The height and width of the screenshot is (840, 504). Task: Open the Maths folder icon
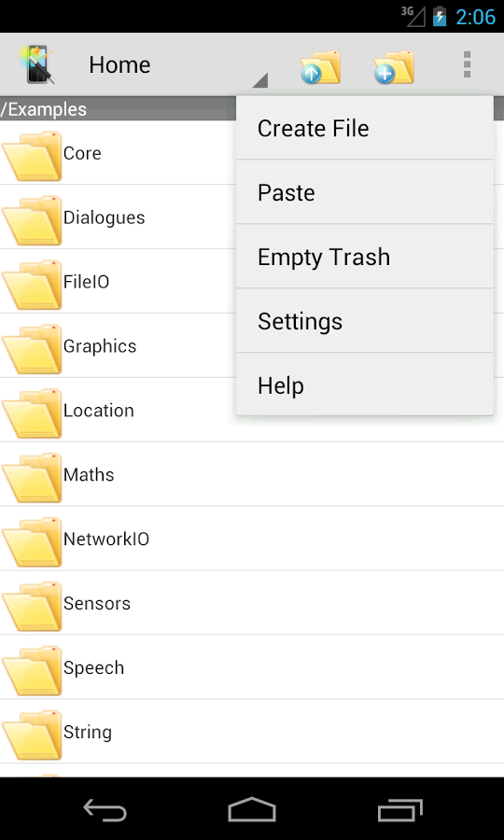click(32, 477)
